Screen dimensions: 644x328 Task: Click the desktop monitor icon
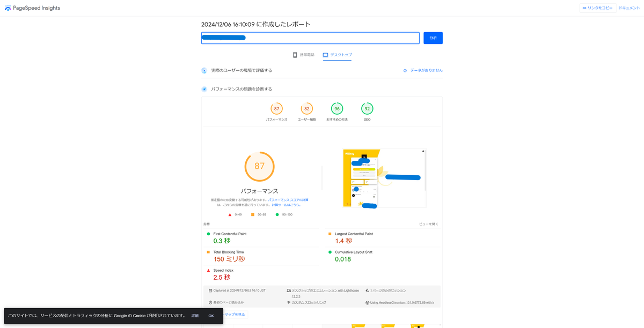click(325, 55)
